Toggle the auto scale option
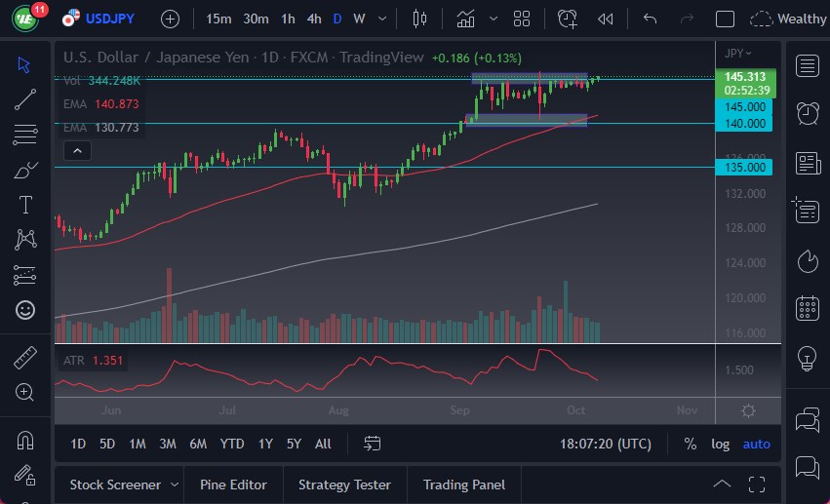Screen dimensions: 830x504 [x=756, y=444]
